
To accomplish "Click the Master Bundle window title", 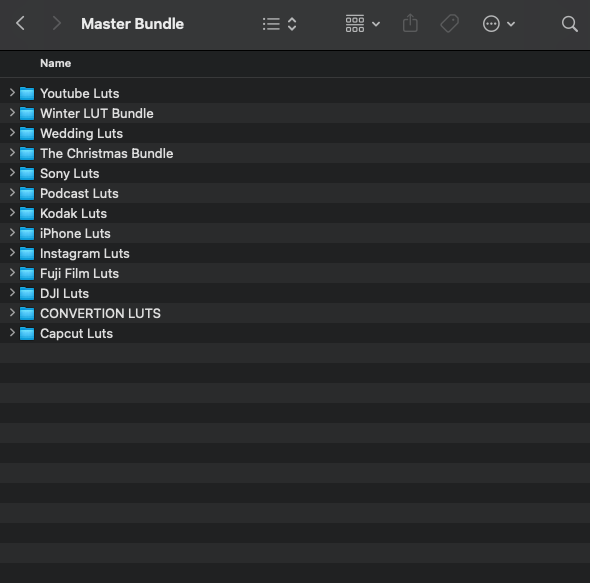I will coord(132,24).
